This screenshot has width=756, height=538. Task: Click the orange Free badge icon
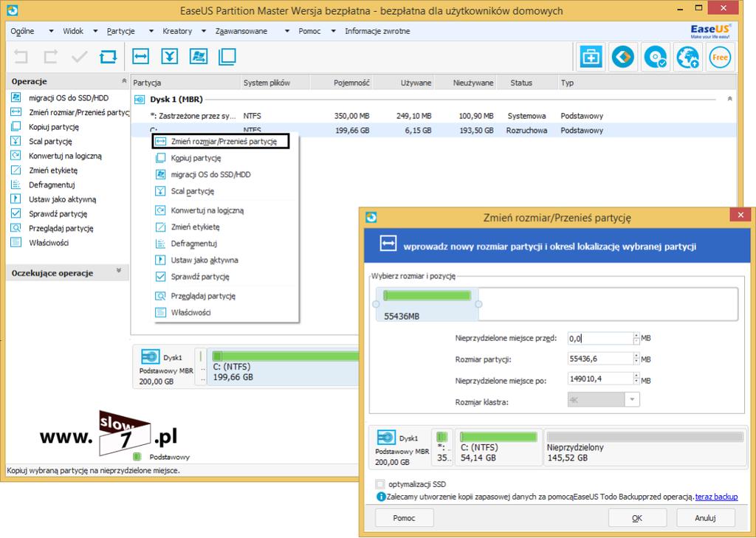[720, 57]
